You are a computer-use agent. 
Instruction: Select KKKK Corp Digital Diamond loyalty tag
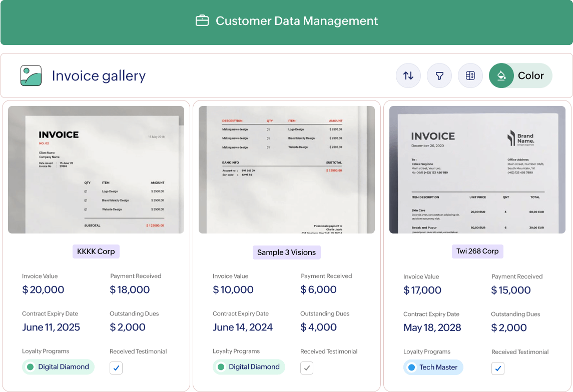click(x=58, y=367)
